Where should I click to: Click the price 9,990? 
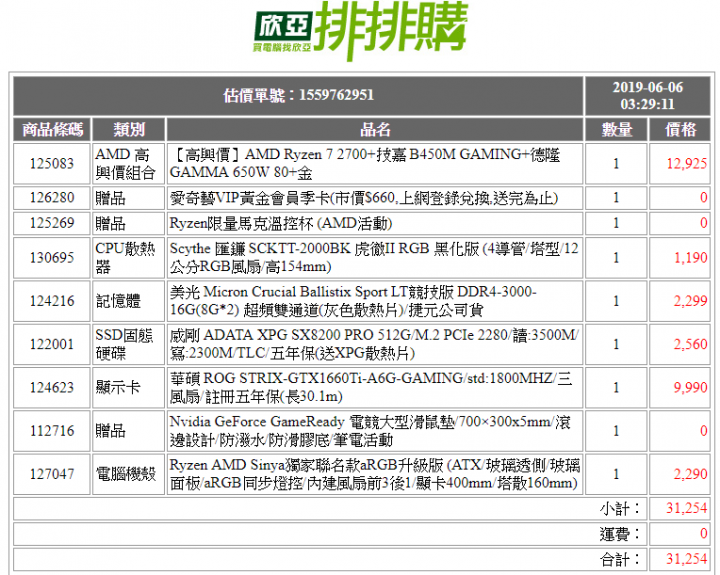[690, 387]
